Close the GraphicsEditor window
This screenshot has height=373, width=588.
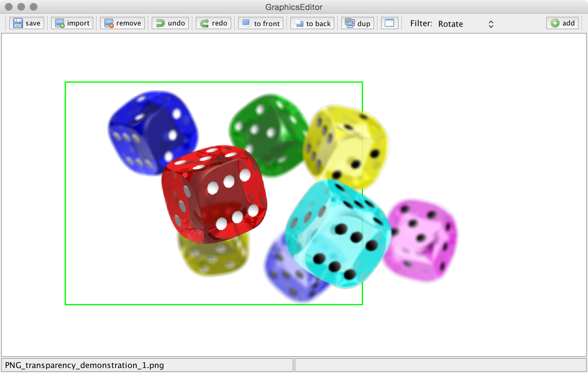click(9, 7)
